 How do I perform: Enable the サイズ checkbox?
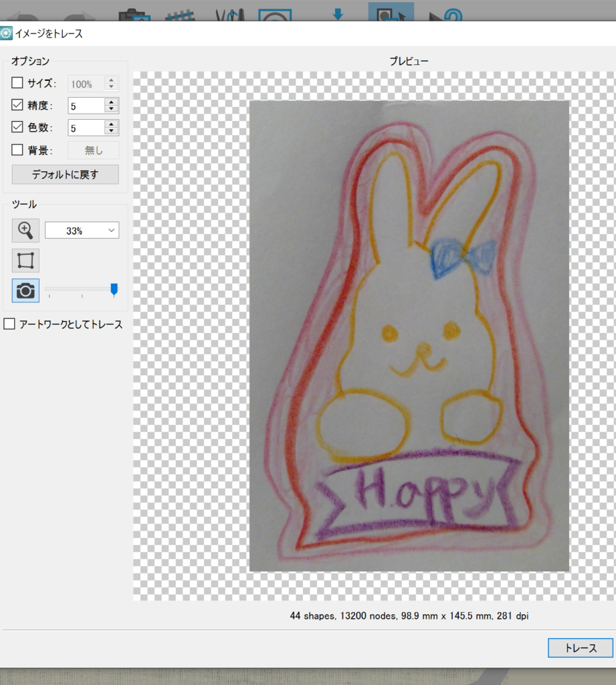pos(17,84)
